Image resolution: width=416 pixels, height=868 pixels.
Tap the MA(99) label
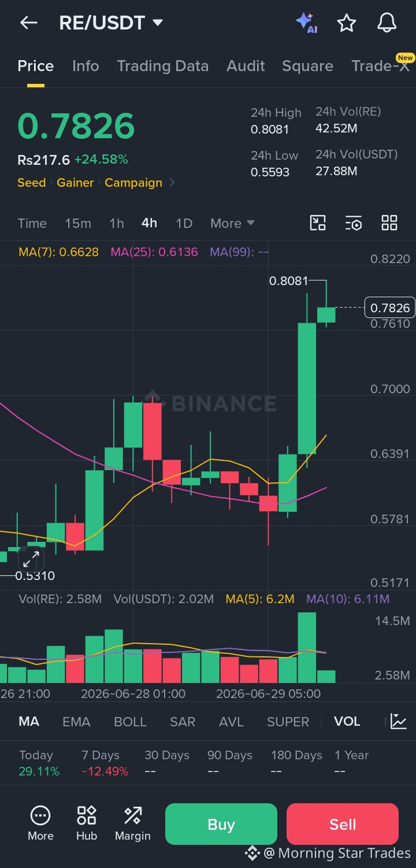coord(239,252)
